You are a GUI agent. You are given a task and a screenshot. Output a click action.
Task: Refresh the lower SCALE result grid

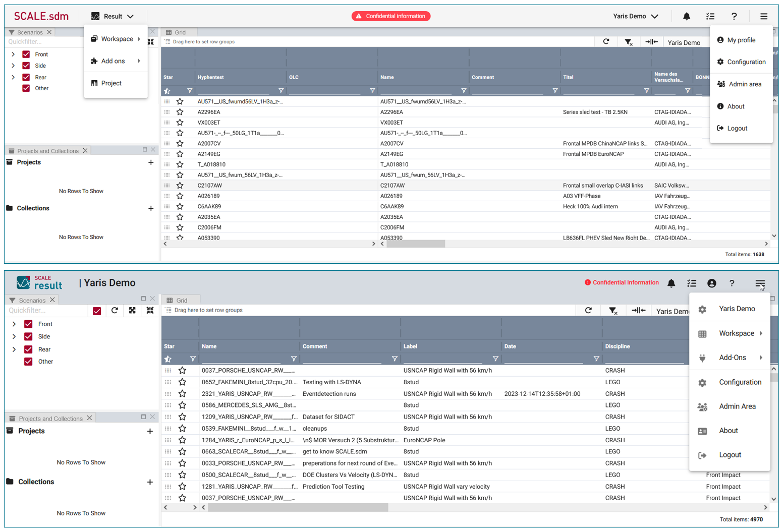point(588,311)
